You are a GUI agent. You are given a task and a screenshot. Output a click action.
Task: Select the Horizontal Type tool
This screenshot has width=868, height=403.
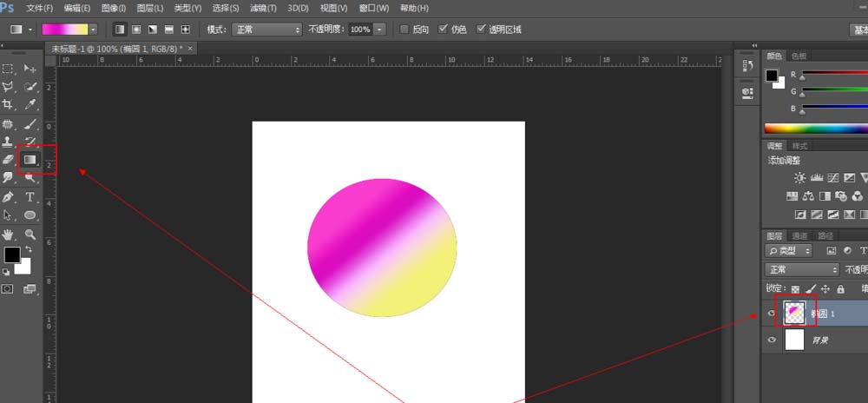[x=30, y=197]
